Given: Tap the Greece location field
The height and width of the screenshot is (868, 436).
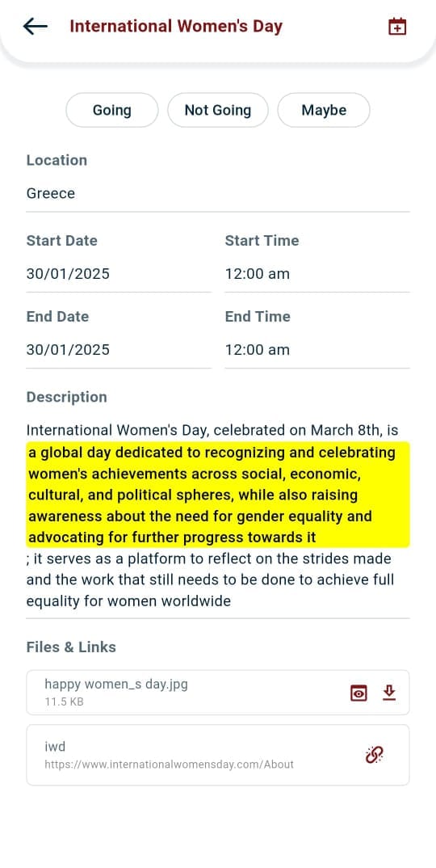Looking at the screenshot, I should coord(218,194).
